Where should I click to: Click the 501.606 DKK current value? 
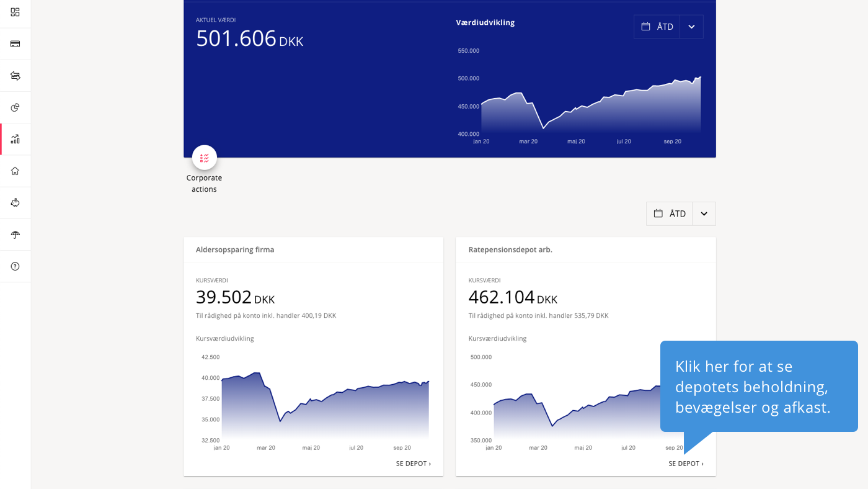[x=249, y=38]
